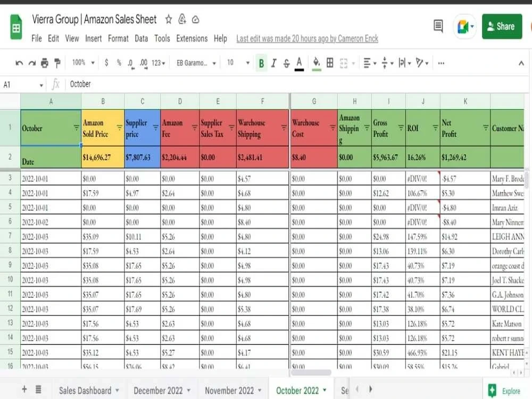Image resolution: width=532 pixels, height=399 pixels.
Task: Switch to Sales Dashboard sheet tab
Action: [89, 390]
